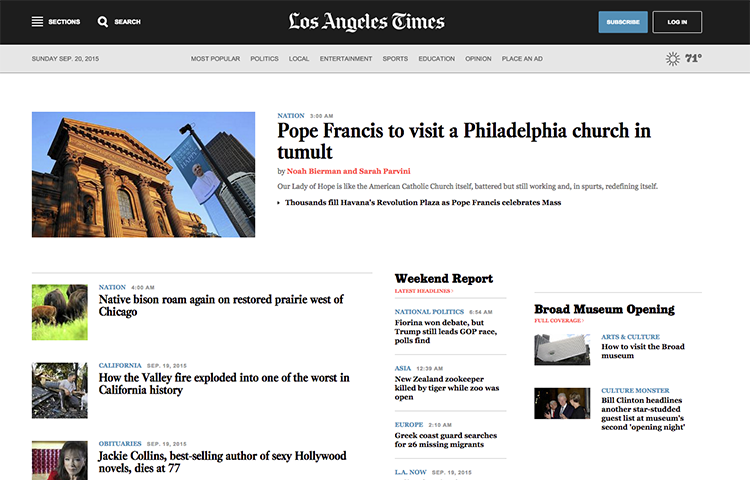This screenshot has height=480, width=750.
Task: Click the Arts & Culture tag
Action: (x=630, y=337)
